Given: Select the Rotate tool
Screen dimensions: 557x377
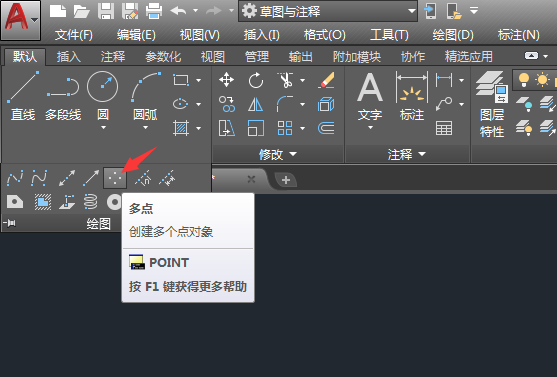Looking at the screenshot, I should coord(256,80).
